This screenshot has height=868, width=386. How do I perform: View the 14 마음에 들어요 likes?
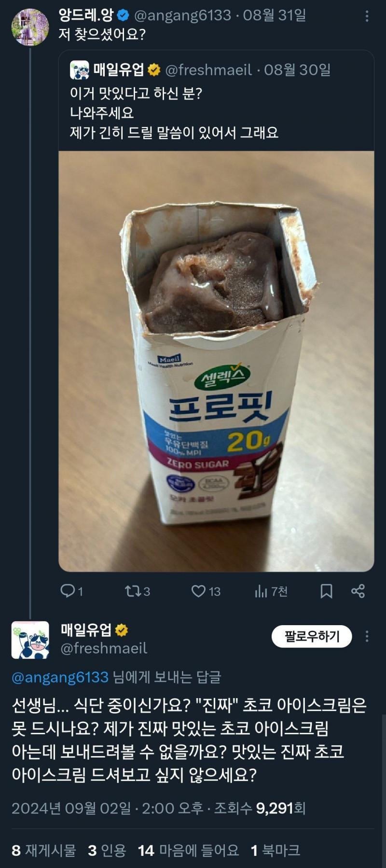click(188, 850)
